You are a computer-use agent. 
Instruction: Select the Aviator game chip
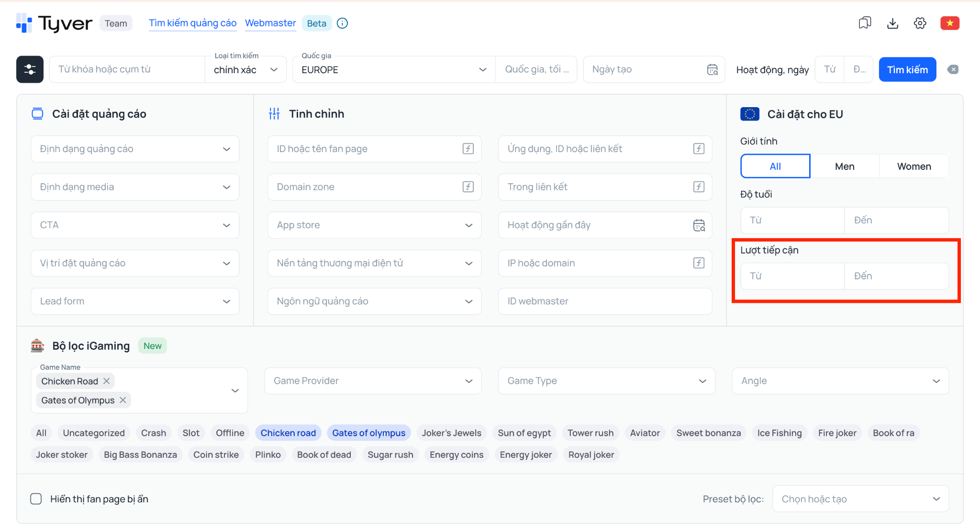645,433
